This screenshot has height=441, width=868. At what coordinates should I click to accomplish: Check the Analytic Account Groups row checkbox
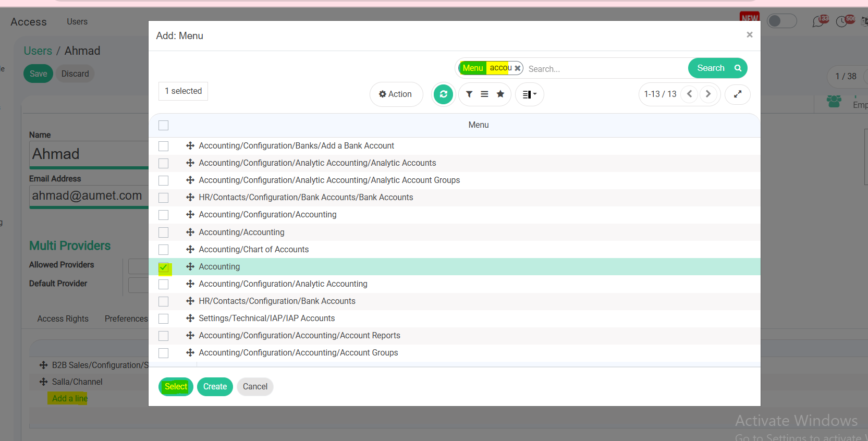point(164,180)
